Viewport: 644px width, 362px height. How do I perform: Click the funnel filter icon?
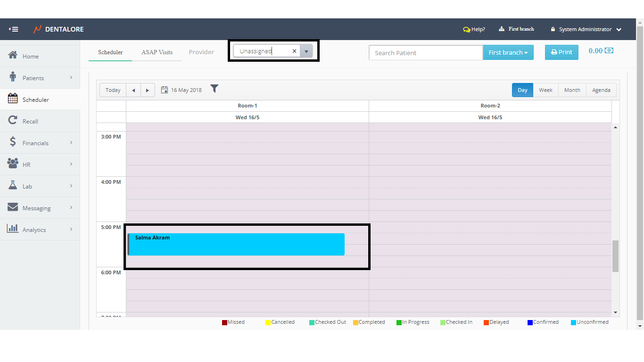214,89
